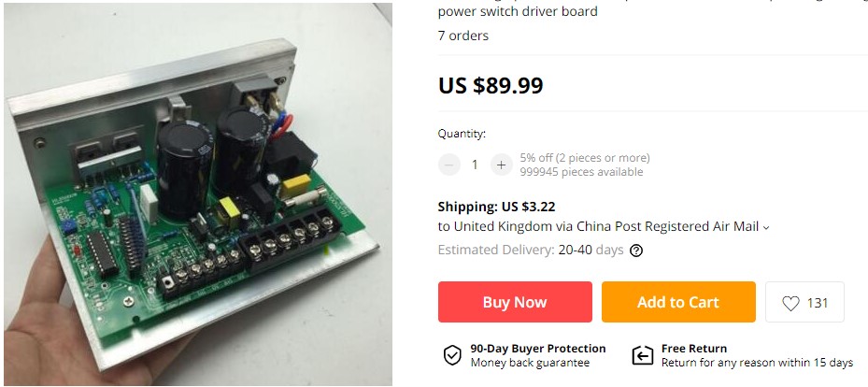The width and height of the screenshot is (868, 387).
Task: Select the quantity value field
Action: coord(475,165)
